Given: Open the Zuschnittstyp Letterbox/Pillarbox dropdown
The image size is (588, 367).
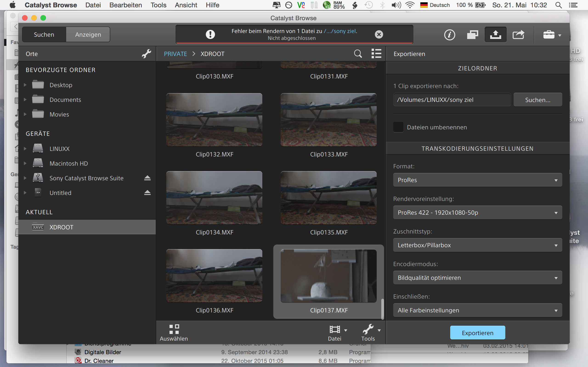Looking at the screenshot, I should click(477, 245).
